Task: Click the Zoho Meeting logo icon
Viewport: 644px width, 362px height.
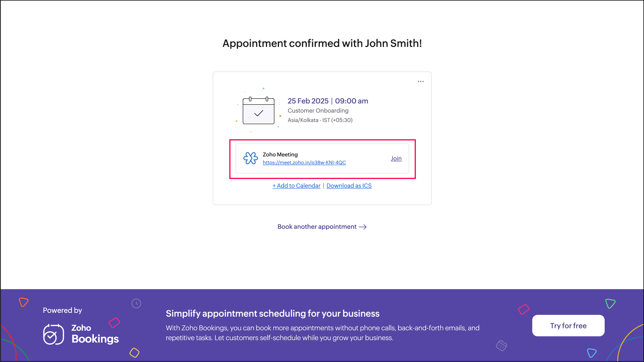Action: point(250,158)
